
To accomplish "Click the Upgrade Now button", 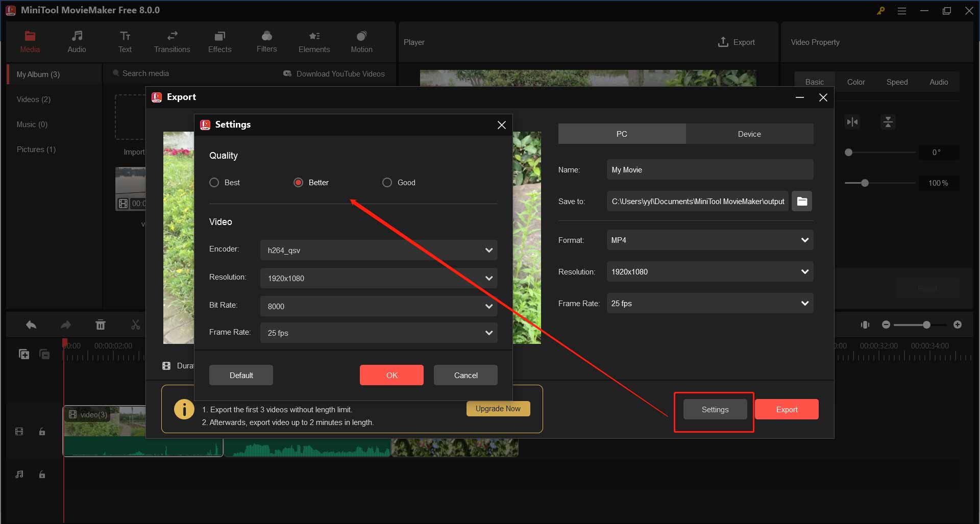I will pos(498,408).
